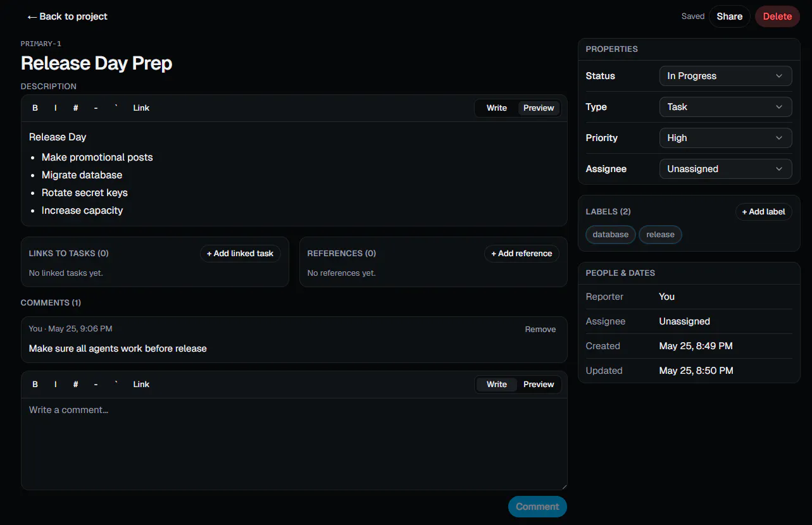Click the 'Saved' status indicator

(693, 16)
